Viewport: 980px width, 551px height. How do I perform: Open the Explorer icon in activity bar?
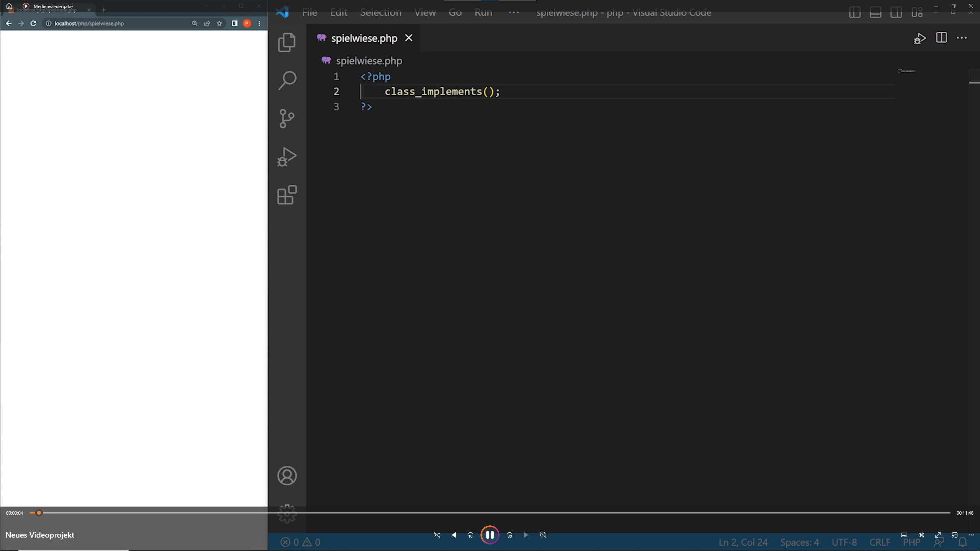pos(287,42)
